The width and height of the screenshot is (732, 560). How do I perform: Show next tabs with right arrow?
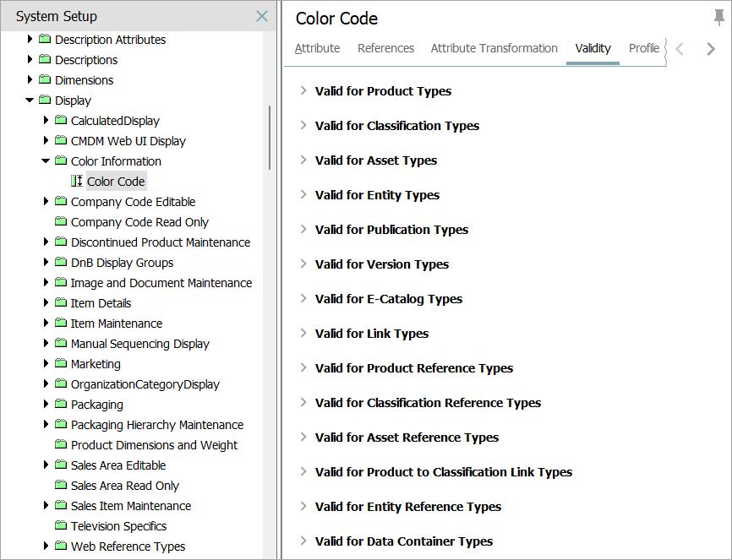[711, 48]
